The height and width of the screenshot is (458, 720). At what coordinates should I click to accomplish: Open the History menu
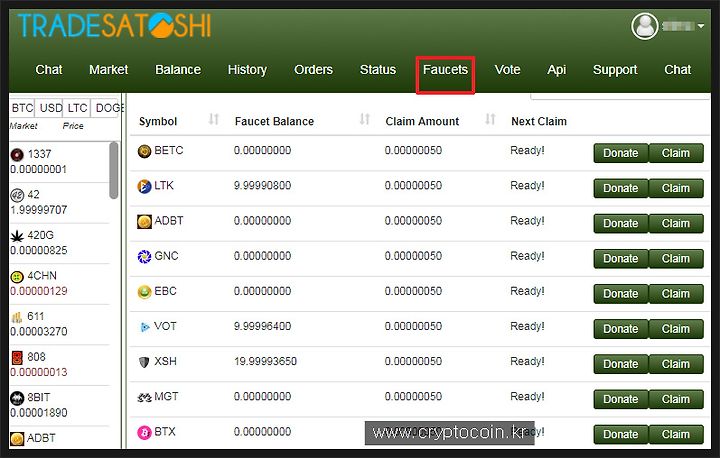click(x=247, y=70)
